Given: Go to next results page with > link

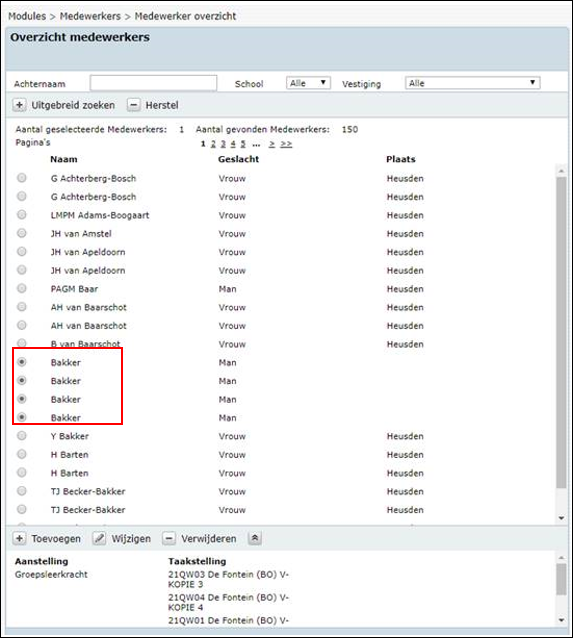Looking at the screenshot, I should 272,144.
